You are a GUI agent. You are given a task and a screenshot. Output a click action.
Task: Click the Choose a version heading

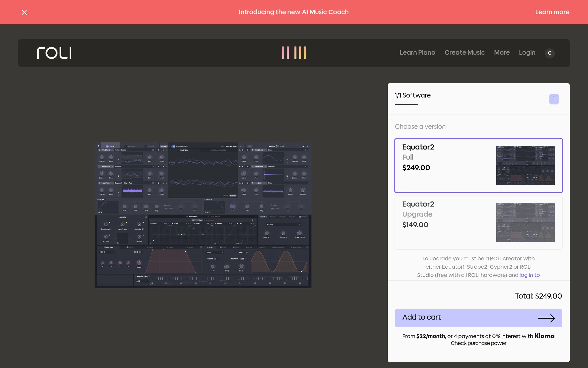click(420, 126)
